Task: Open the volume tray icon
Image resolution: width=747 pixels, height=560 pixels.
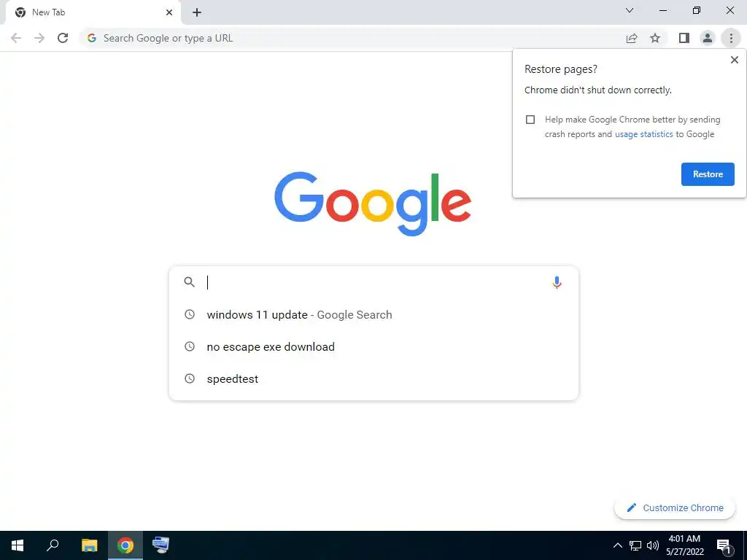Action: click(653, 545)
